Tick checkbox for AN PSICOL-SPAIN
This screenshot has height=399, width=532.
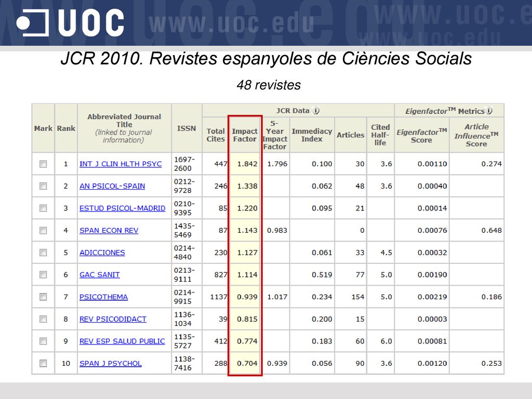tap(43, 186)
